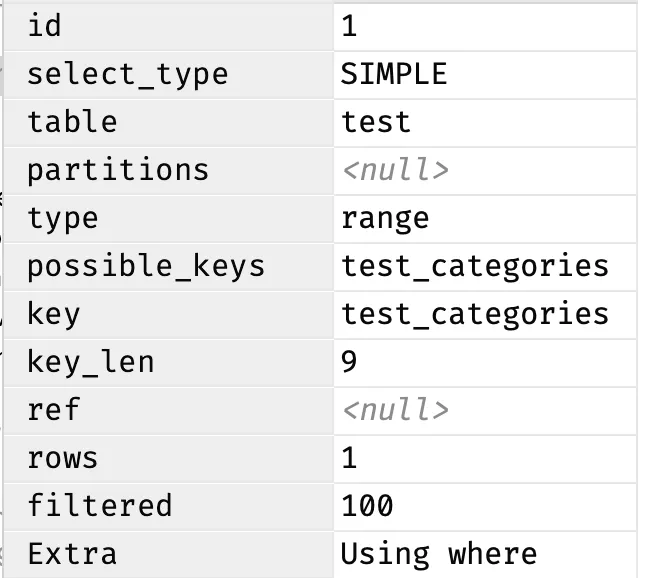Click the possible_keys row label
646x578 pixels.
(x=169, y=267)
